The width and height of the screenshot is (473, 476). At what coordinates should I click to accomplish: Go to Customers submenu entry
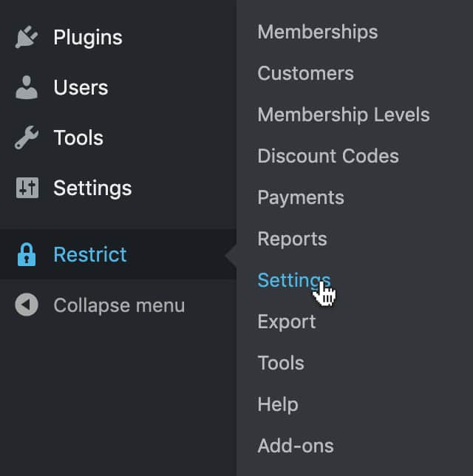[x=306, y=73]
